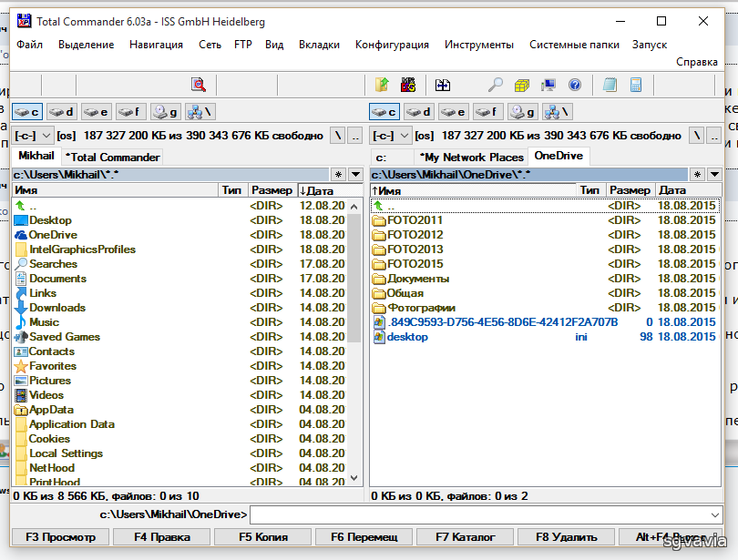Click the left panel scrollbar down arrow
The width and height of the screenshot is (738, 560).
point(354,479)
